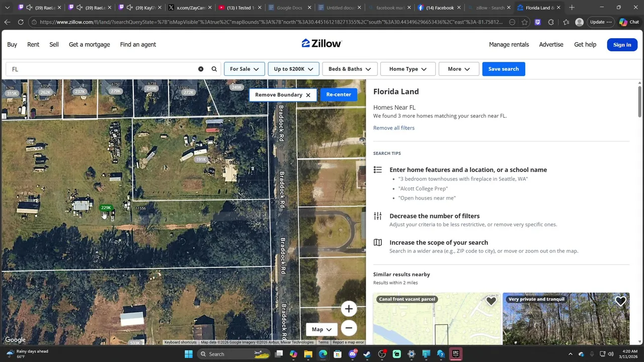644x362 pixels.
Task: Open Get a mortgage menu
Action: tap(89, 44)
